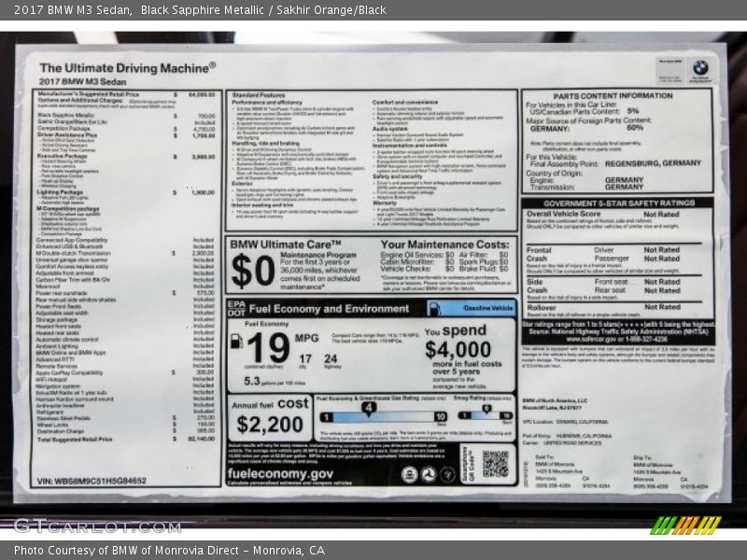The width and height of the screenshot is (747, 560).
Task: Click the fuel pump icon next to 19 MPG
Action: pos(237,341)
